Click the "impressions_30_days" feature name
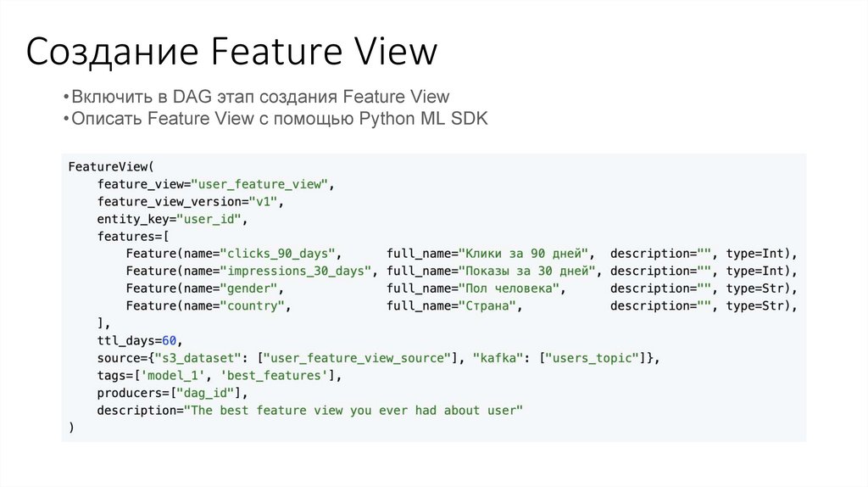868x487 pixels. [298, 271]
